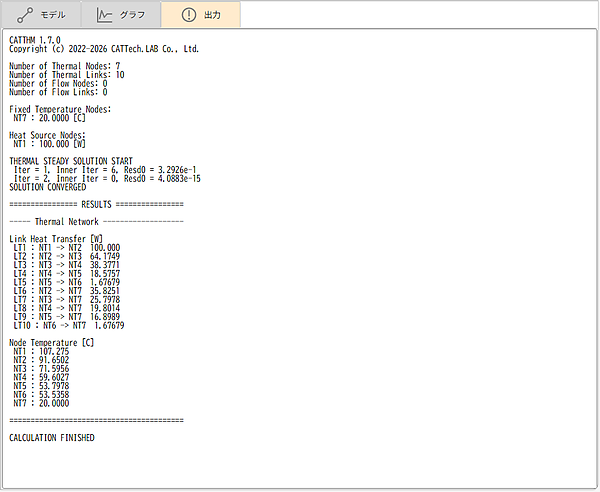The height and width of the screenshot is (492, 600).
Task: Click the Fixed Temperature Nodes heading
Action: click(x=60, y=109)
